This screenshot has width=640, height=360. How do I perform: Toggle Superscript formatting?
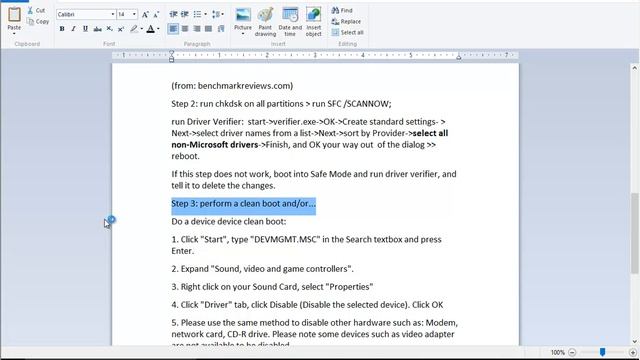point(121,29)
